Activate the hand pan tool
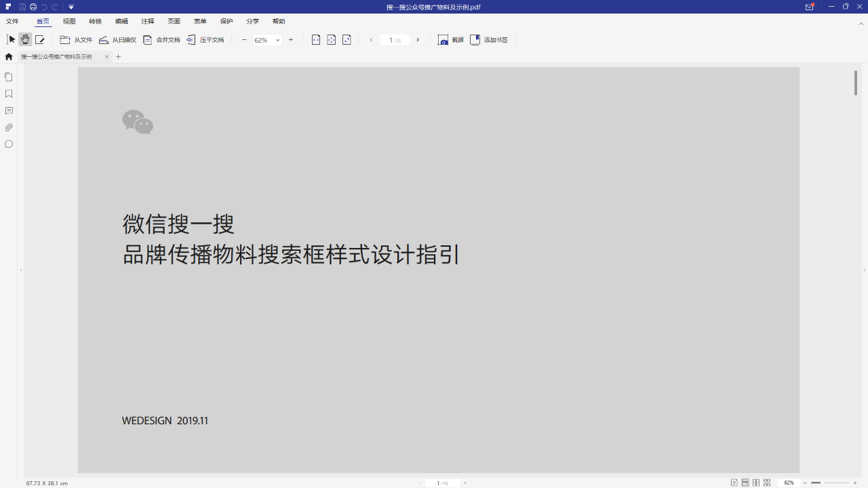The height and width of the screenshot is (488, 868). (x=25, y=40)
